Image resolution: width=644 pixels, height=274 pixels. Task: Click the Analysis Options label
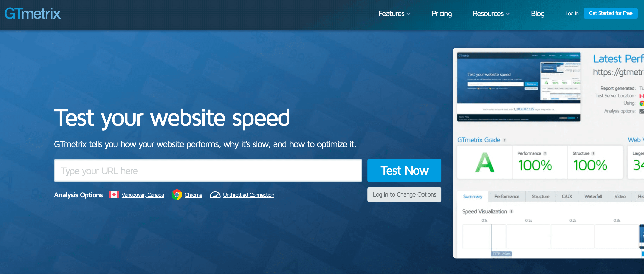click(78, 195)
